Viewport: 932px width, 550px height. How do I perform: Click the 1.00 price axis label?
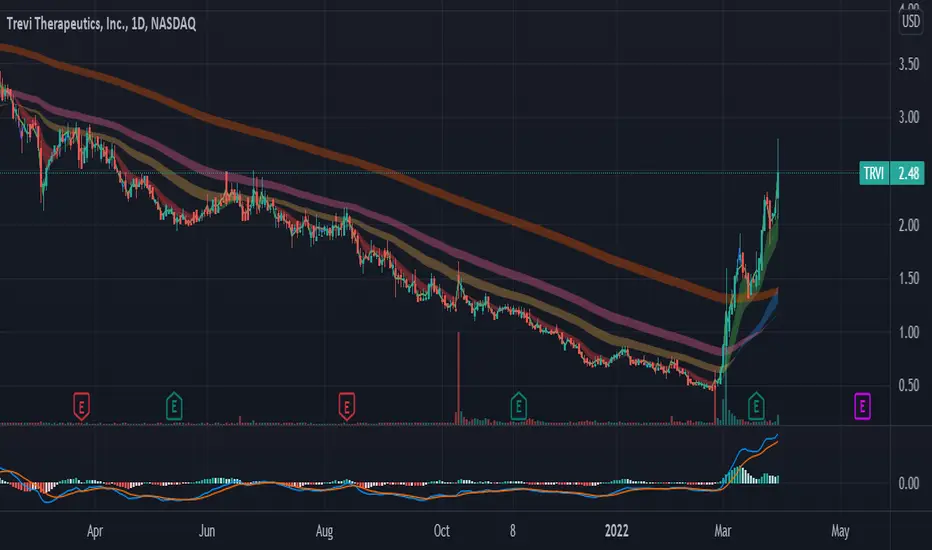(x=909, y=332)
